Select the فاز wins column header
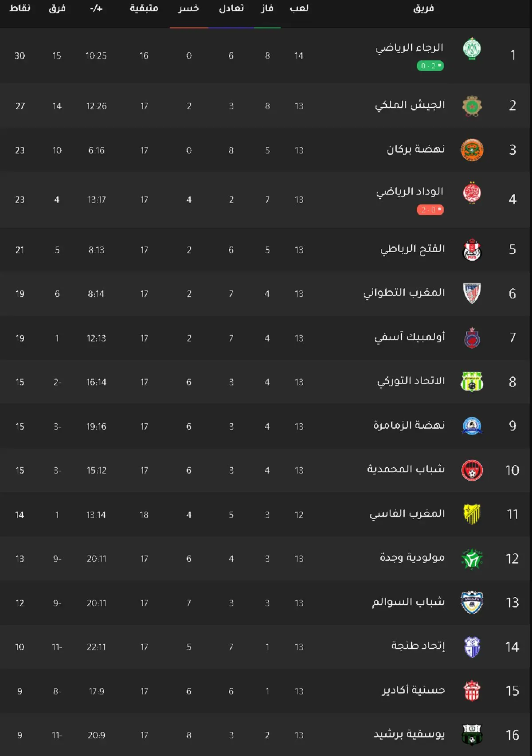This screenshot has height=756, width=532. tap(267, 8)
